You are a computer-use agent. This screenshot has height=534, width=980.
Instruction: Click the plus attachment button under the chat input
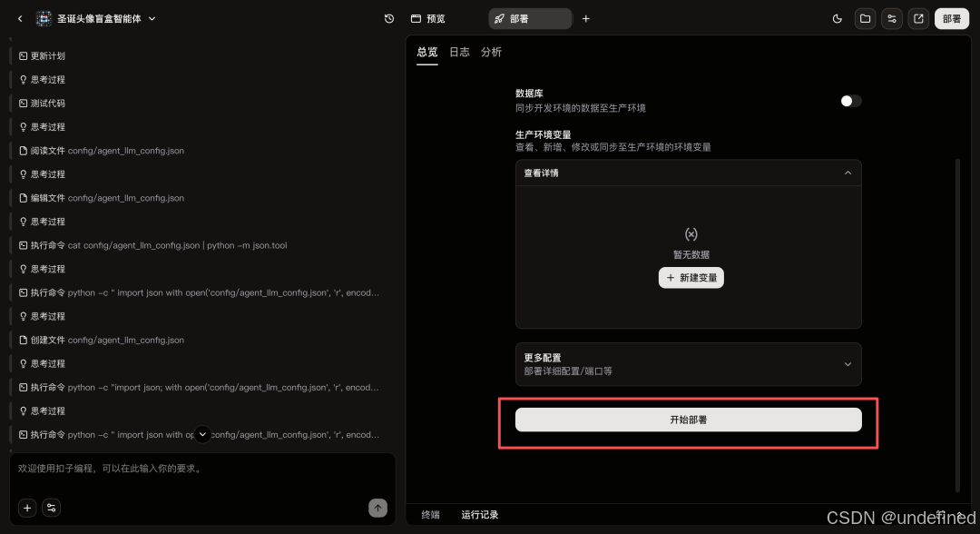[27, 508]
